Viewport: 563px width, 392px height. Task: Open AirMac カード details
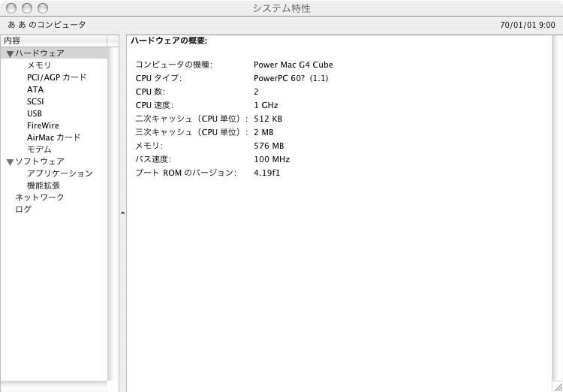coord(54,137)
